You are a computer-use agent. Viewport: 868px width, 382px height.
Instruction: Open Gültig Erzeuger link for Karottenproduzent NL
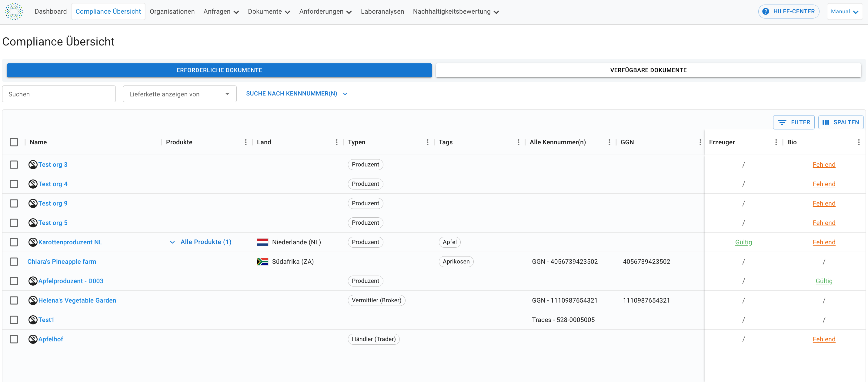(x=743, y=242)
